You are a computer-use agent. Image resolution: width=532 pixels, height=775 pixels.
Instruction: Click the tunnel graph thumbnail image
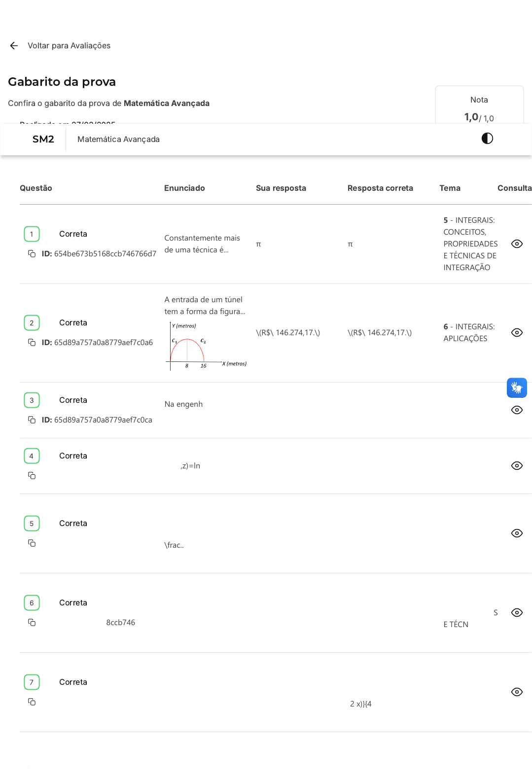point(206,346)
